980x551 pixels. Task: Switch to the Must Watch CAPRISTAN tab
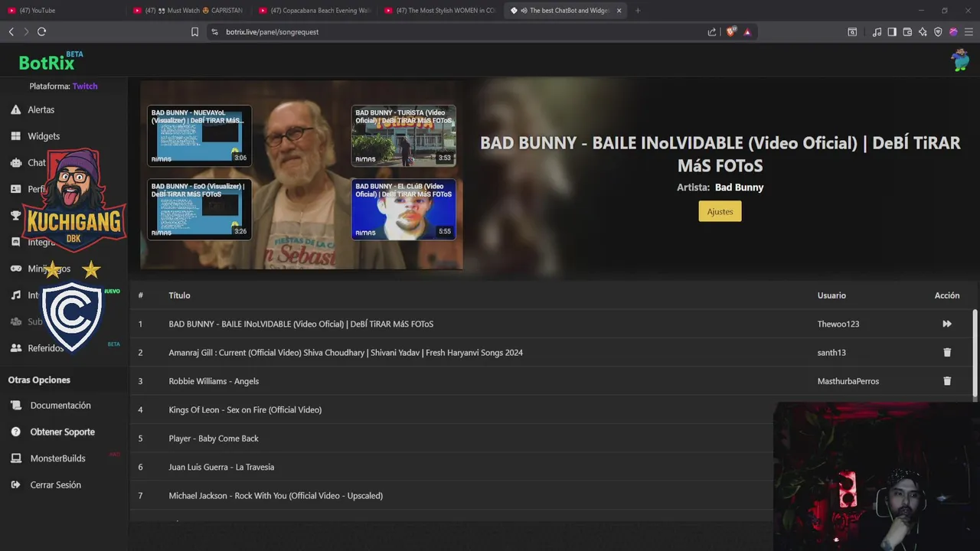(x=188, y=10)
